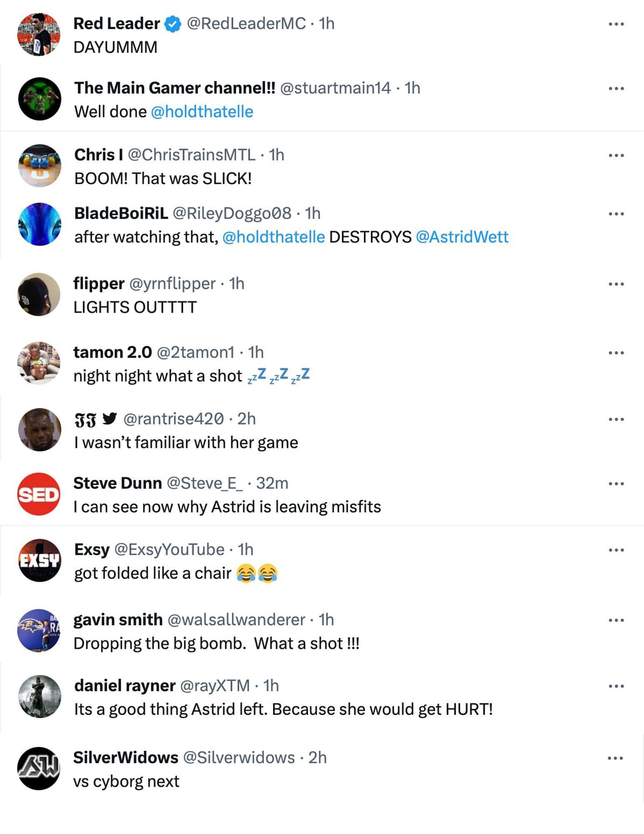Image resolution: width=644 pixels, height=834 pixels.
Task: Open BladeBoiRiL's blue profile picture
Action: pyautogui.click(x=40, y=224)
